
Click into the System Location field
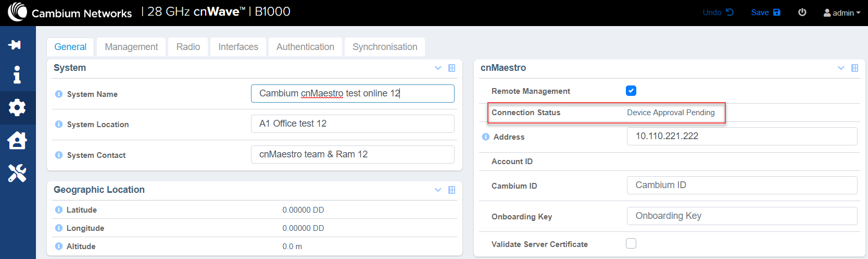point(353,124)
